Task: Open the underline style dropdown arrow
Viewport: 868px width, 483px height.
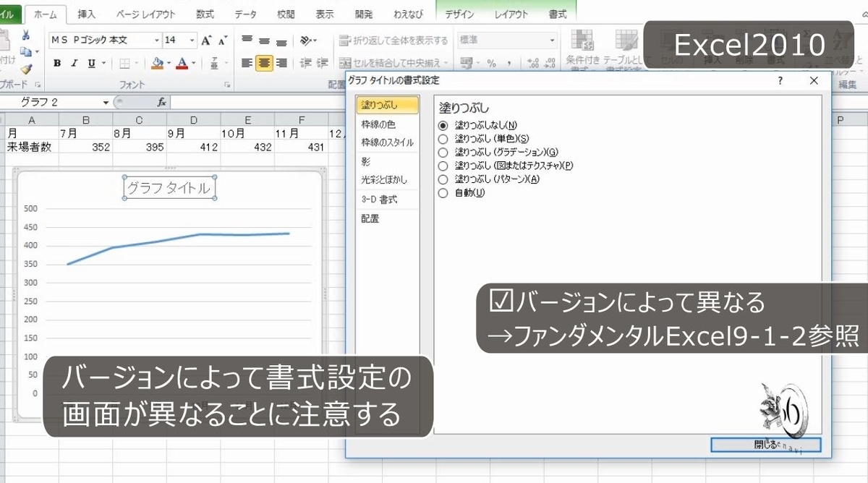Action: (102, 64)
